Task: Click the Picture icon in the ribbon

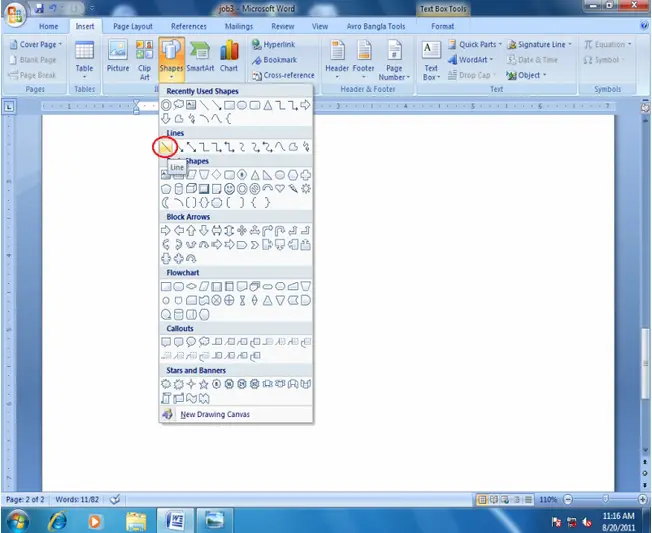Action: point(118,56)
